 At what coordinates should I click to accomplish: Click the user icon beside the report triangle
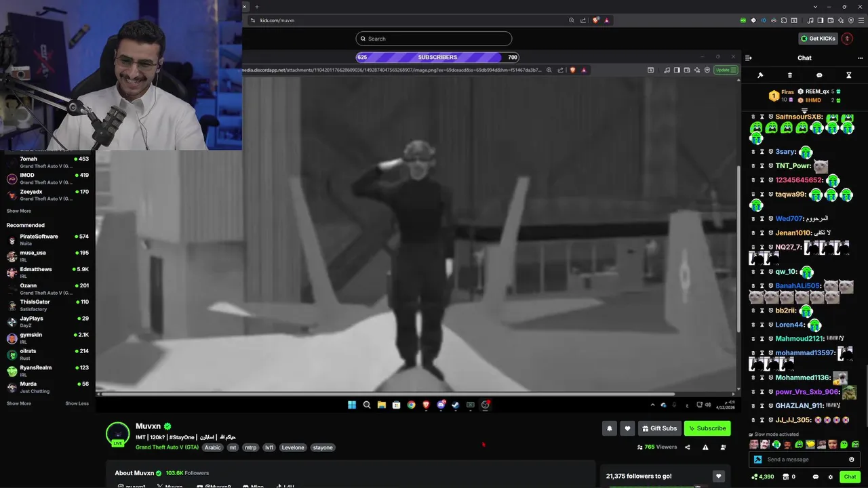723,447
